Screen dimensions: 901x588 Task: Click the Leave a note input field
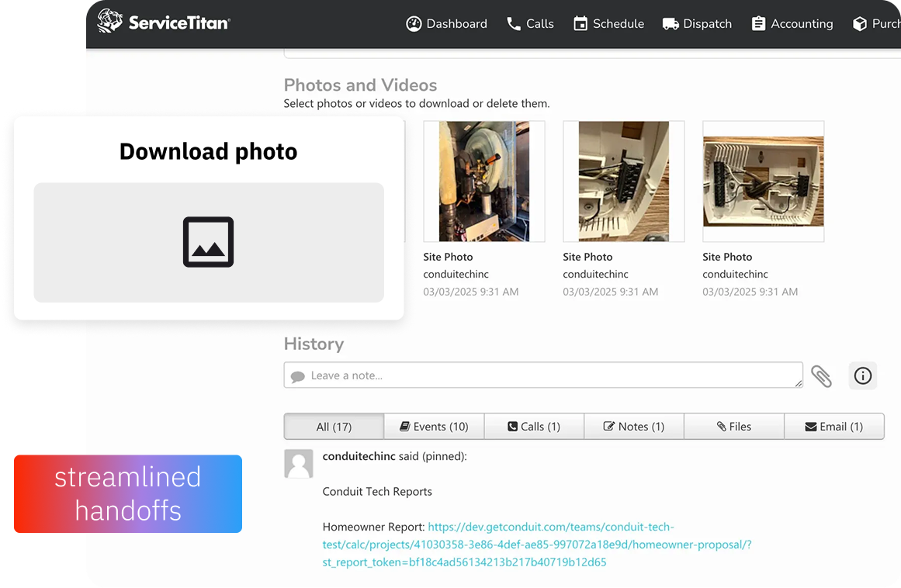tap(543, 375)
